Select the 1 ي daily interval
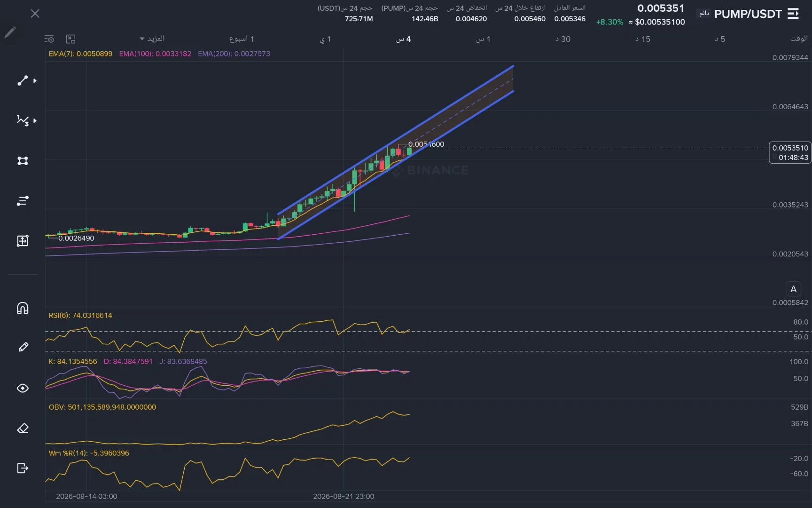The image size is (812, 508). coord(325,39)
